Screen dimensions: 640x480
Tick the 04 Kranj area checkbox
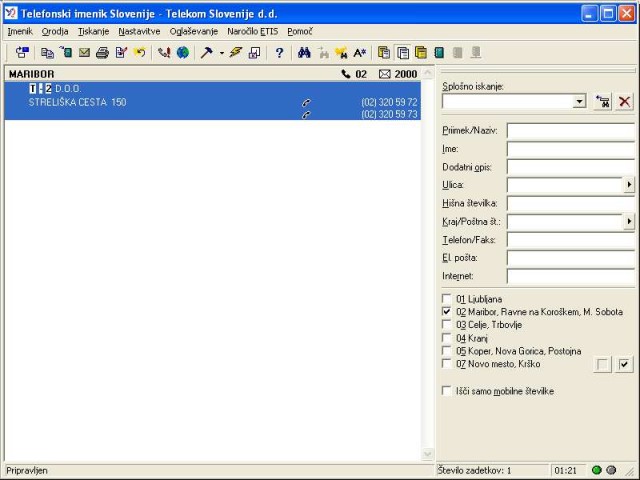click(447, 338)
